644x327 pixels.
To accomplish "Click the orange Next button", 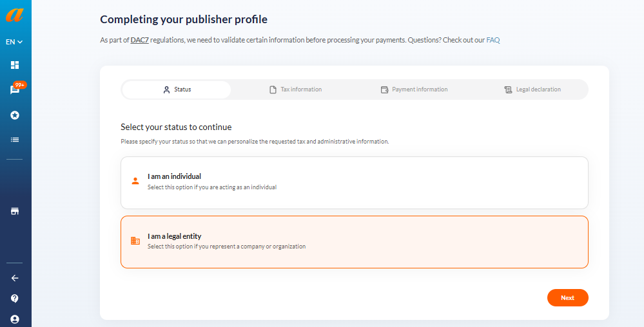I will 567,298.
